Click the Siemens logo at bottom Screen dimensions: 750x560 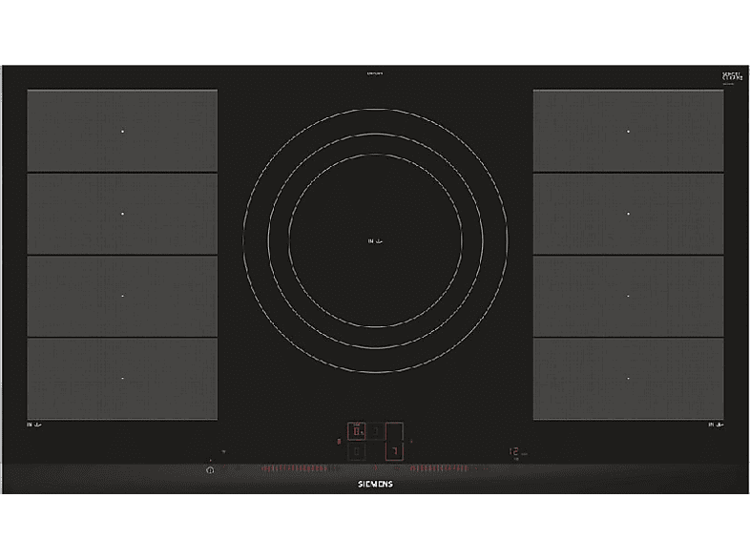375,485
